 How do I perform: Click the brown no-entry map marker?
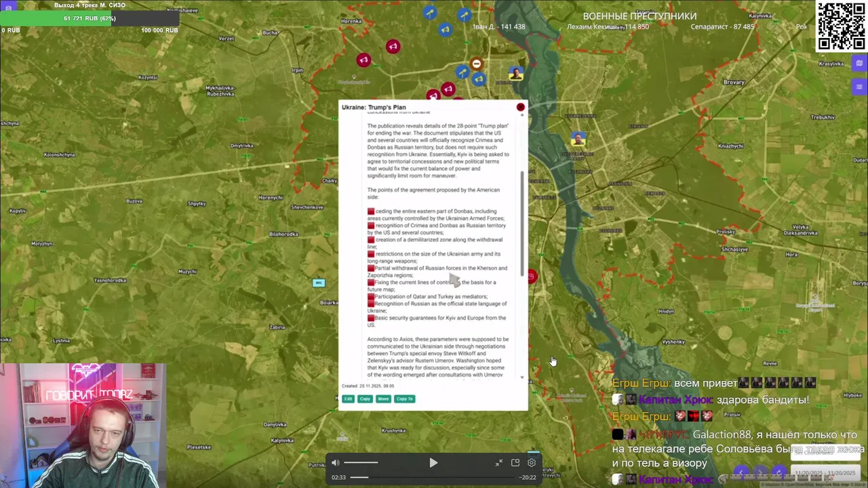pos(477,64)
